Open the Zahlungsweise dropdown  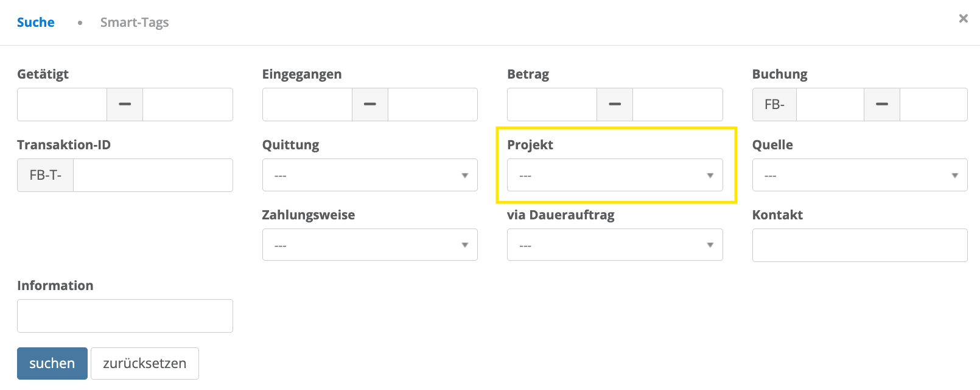click(370, 245)
